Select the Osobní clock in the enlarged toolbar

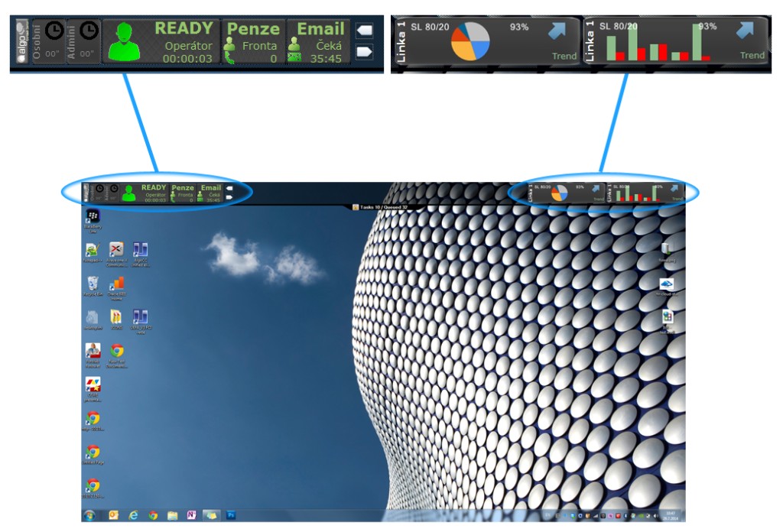(54, 31)
